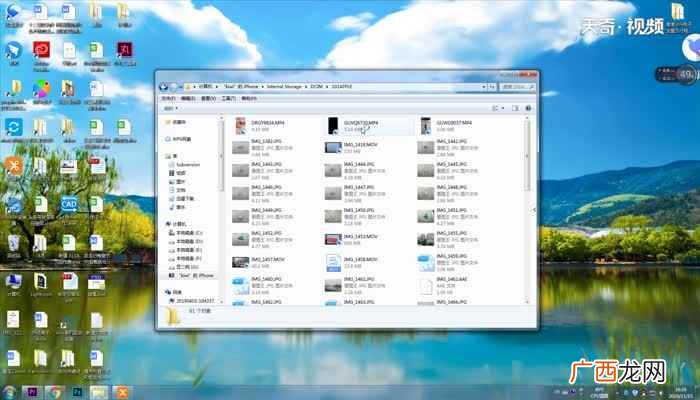The width and height of the screenshot is (700, 400).
Task: Click the Explorer folder icon on taskbar
Action: pos(99,393)
